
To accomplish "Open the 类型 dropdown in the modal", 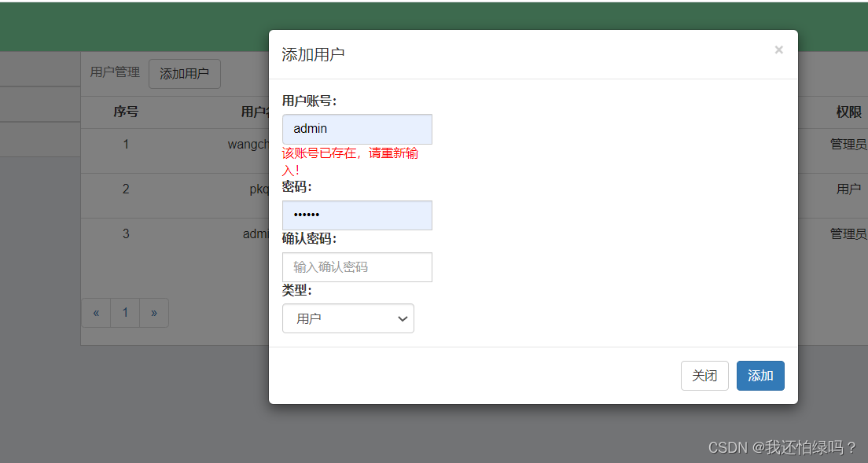I will 348,318.
